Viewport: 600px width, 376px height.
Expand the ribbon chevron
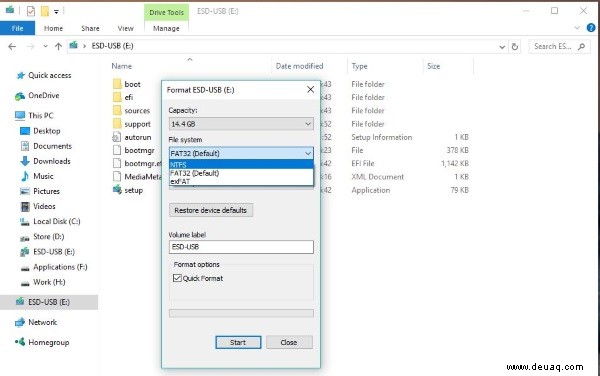[577, 28]
